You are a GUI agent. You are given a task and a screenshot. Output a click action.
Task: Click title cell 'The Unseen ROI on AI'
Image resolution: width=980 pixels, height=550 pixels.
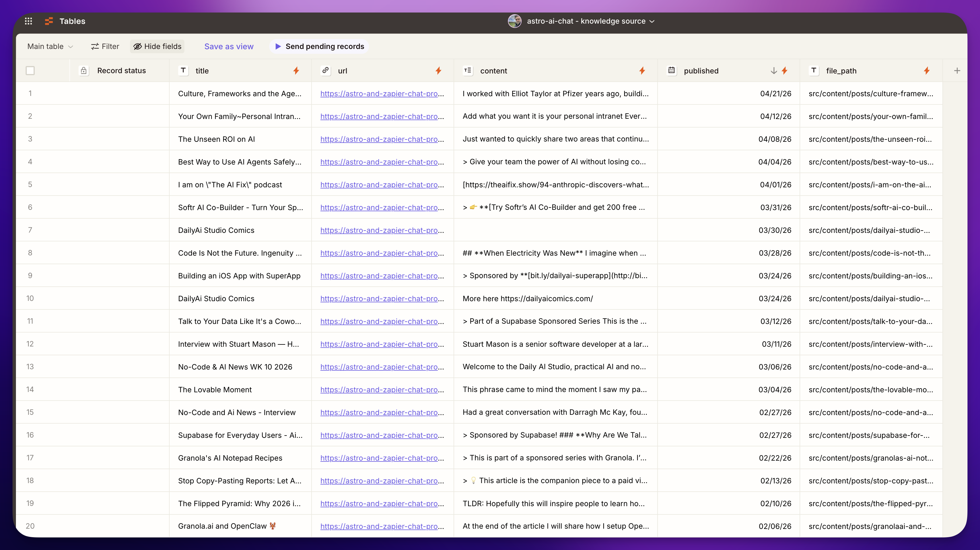240,139
